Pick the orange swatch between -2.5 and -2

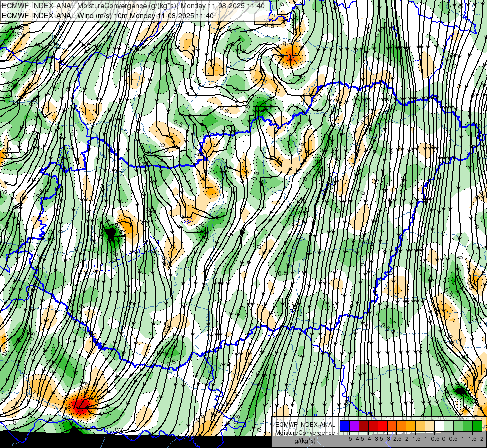pyautogui.click(x=401, y=426)
